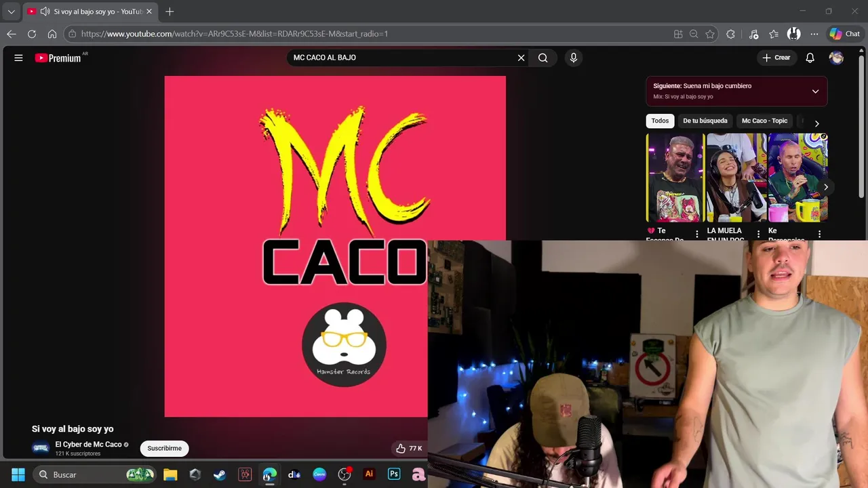Add this page to favorites star
This screenshot has width=868, height=488.
tap(710, 34)
